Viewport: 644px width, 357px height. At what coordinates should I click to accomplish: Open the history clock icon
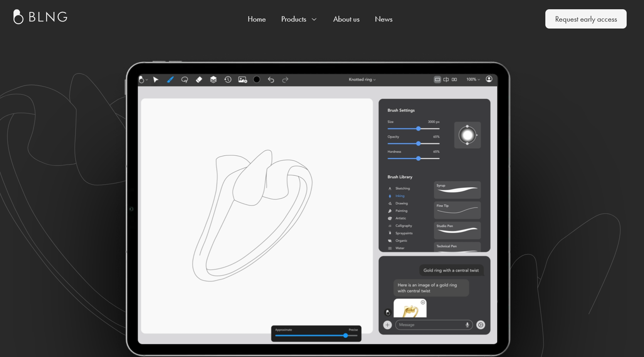[228, 79]
